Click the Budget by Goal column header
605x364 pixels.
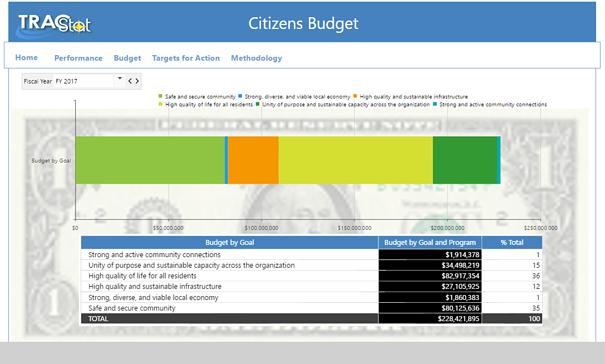(230, 242)
